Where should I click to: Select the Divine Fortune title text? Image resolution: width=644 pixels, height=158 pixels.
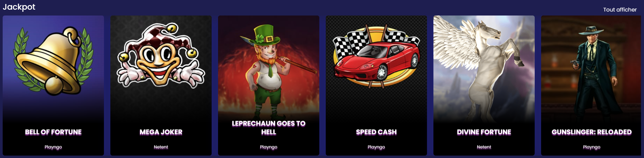tap(484, 132)
